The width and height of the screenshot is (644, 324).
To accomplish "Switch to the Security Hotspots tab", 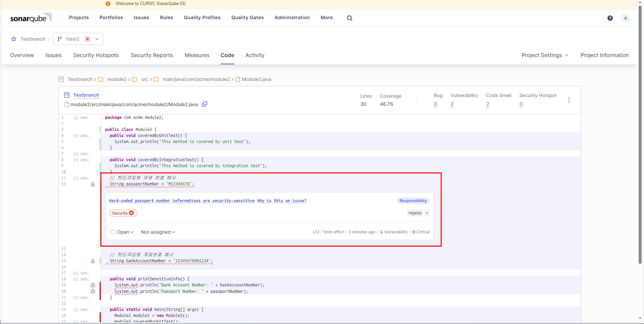I will pos(96,55).
